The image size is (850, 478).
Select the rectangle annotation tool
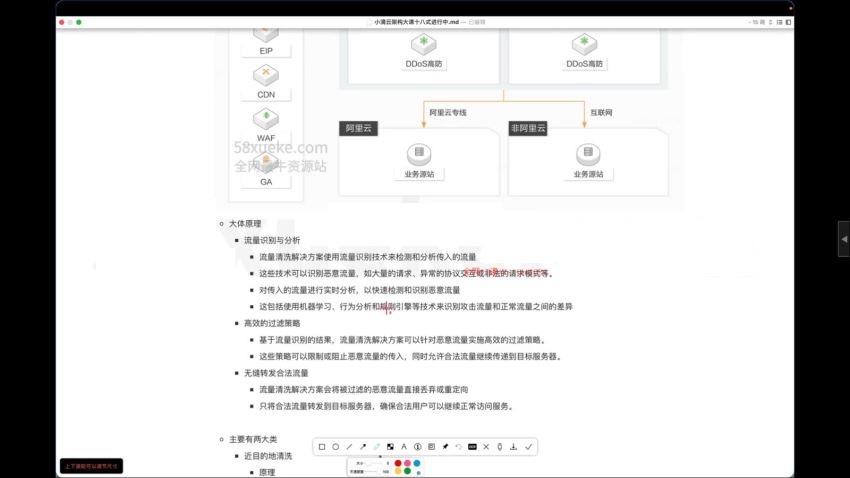[322, 447]
